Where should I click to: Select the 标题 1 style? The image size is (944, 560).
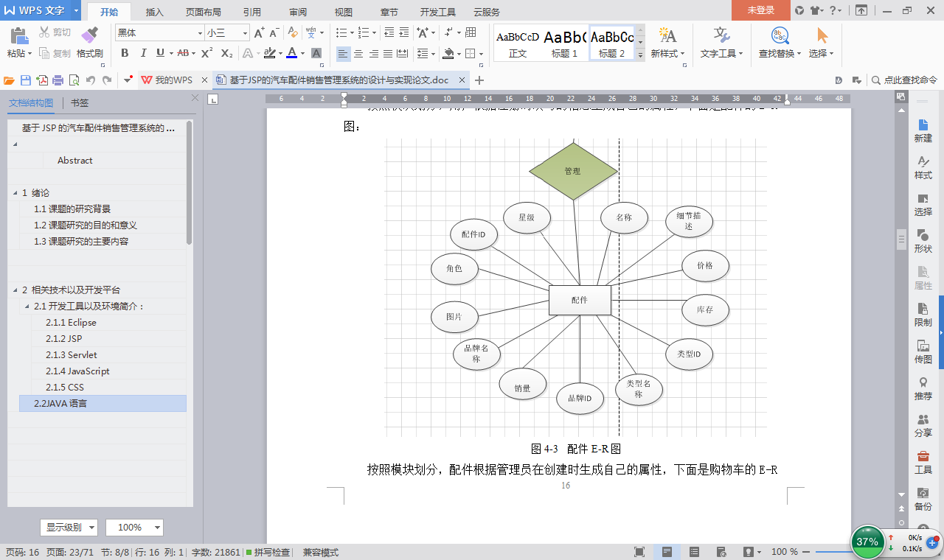coord(565,44)
